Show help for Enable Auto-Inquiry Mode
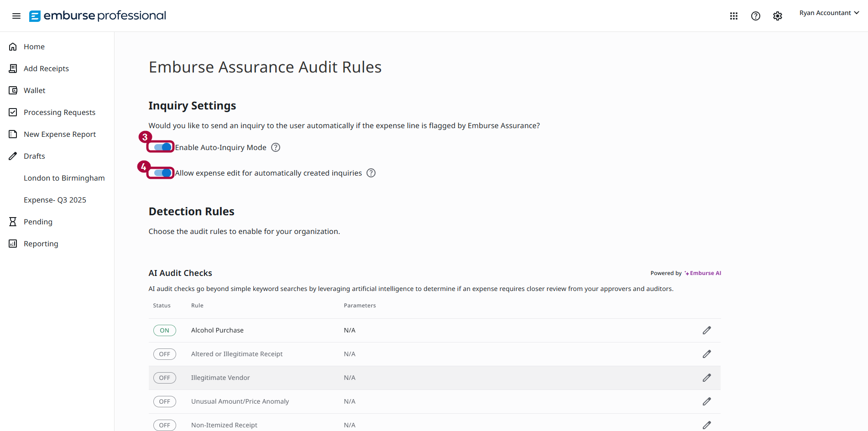This screenshot has width=868, height=431. (276, 147)
